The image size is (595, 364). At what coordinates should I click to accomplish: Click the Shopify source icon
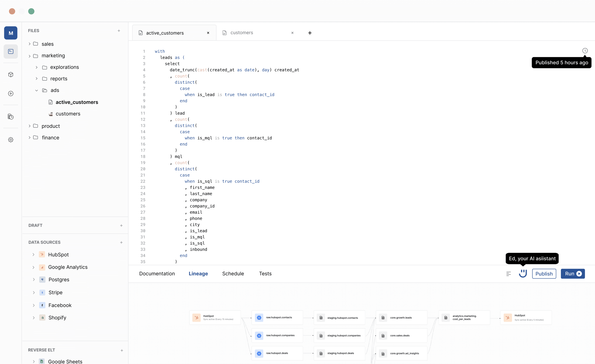click(42, 317)
